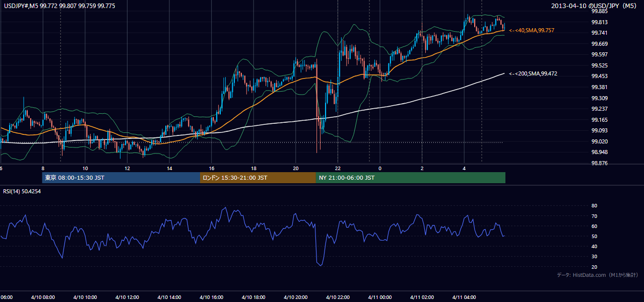Click hour label 0 under price chart

coord(380,168)
